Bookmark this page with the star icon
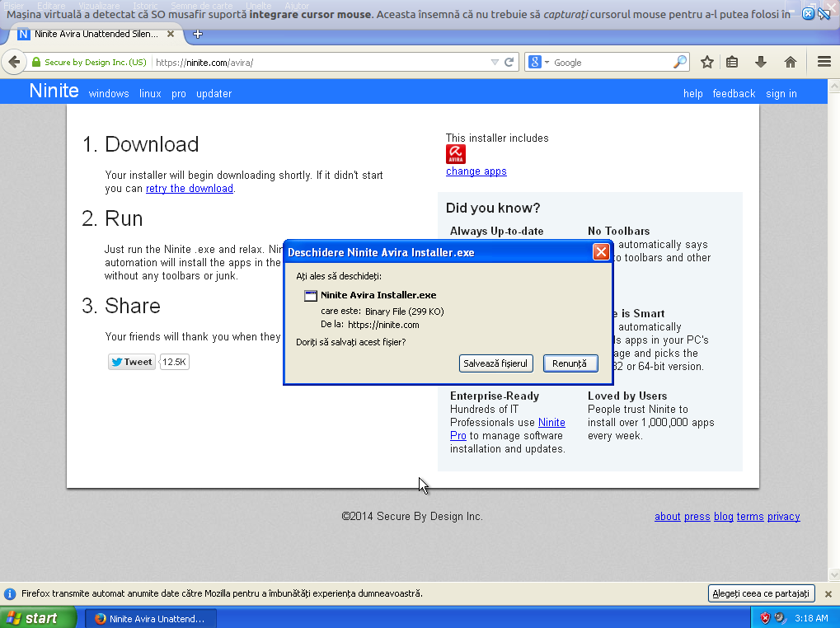Screen dimensions: 840x628 pyautogui.click(x=707, y=62)
